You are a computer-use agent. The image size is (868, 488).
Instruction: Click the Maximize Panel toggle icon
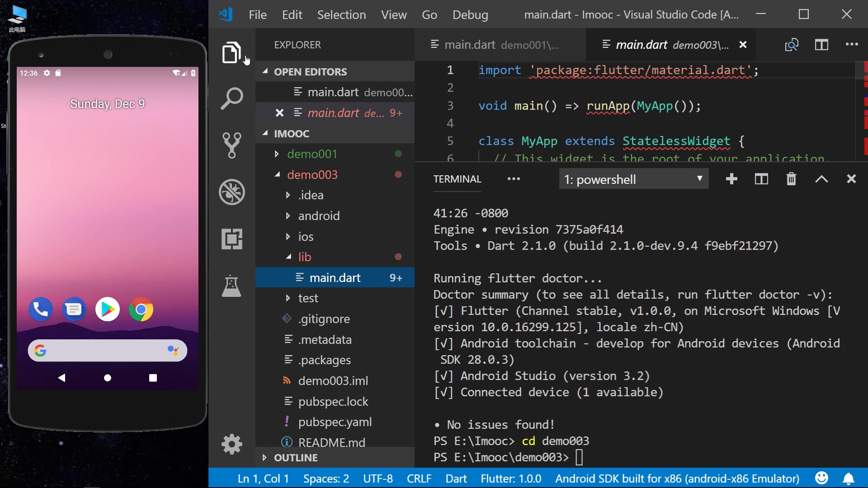821,179
